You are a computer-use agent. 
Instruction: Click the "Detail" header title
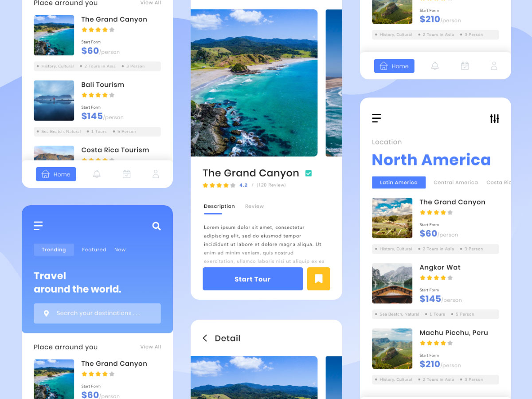coord(227,338)
